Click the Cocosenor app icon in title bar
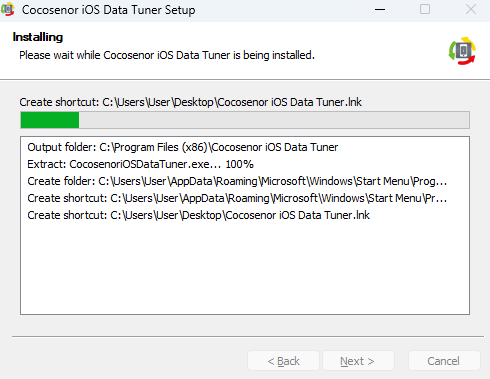Image resolution: width=490 pixels, height=379 pixels. (8, 9)
